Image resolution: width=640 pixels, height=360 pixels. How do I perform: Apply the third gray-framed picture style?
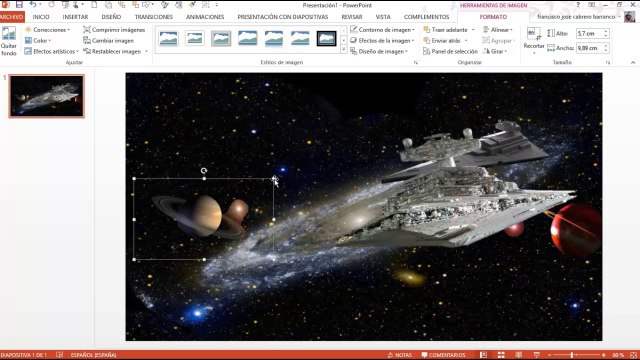pos(221,38)
